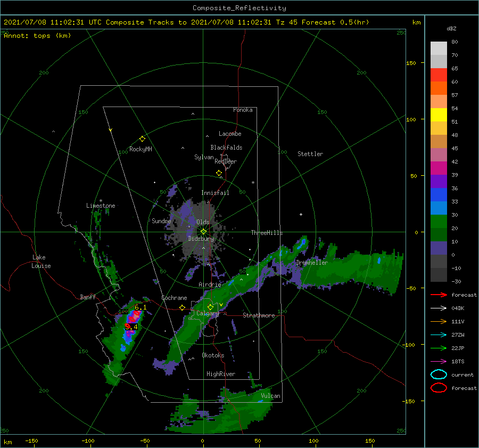The width and height of the screenshot is (479, 448).
Task: Click the Blackfalds label
Action: [x=226, y=148]
